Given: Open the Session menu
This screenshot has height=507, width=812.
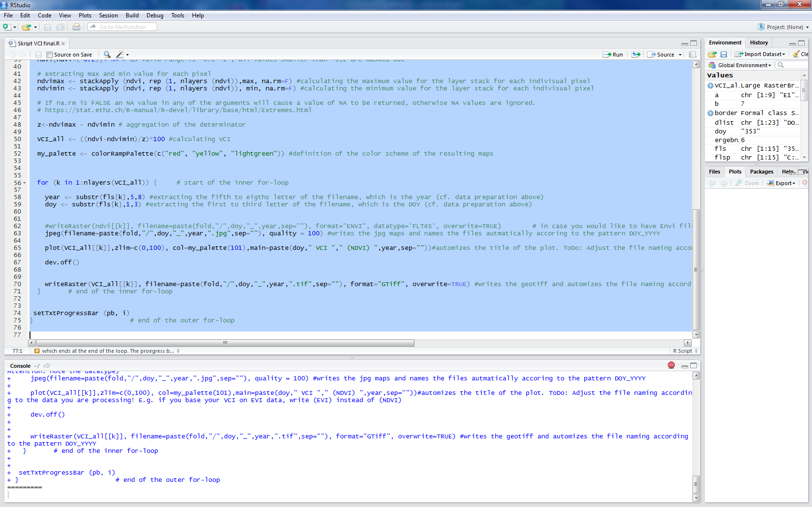Looking at the screenshot, I should 108,15.
